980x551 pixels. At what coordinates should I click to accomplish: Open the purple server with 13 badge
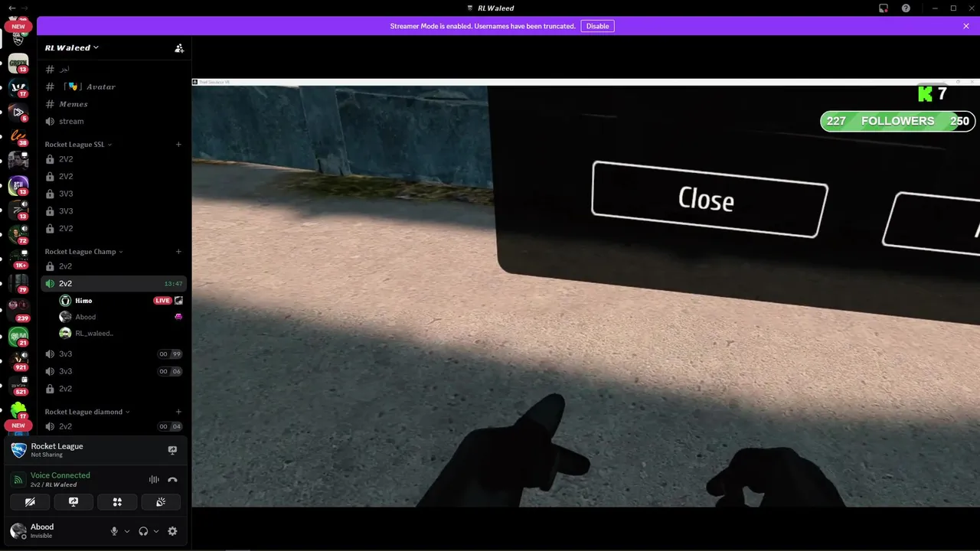[18, 184]
